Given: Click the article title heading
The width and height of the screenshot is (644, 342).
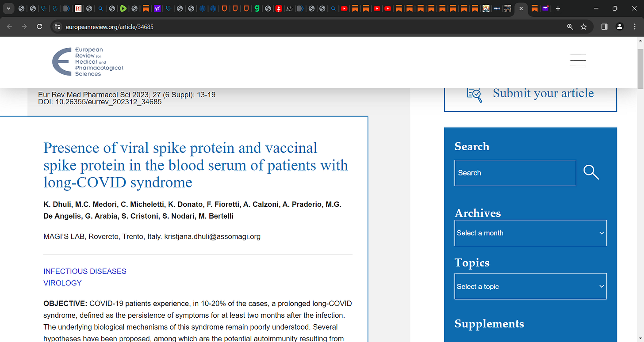Looking at the screenshot, I should click(x=195, y=165).
